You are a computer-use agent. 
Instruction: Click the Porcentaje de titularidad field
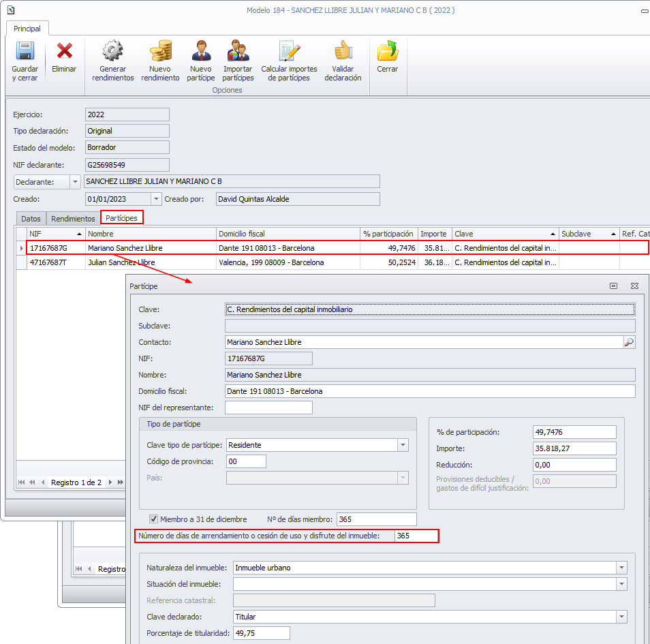tap(262, 633)
